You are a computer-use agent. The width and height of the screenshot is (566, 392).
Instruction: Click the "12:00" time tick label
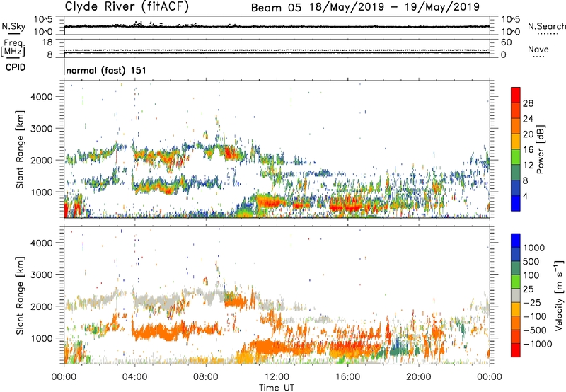277,377
